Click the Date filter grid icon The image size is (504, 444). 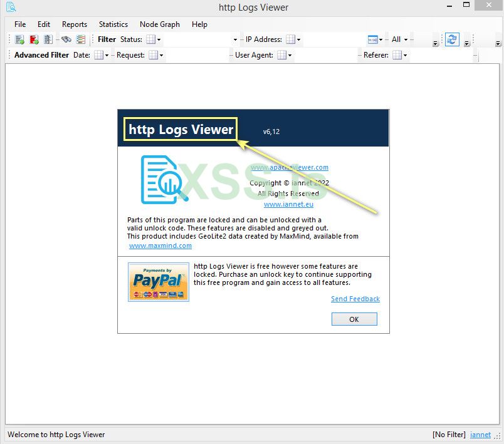99,55
